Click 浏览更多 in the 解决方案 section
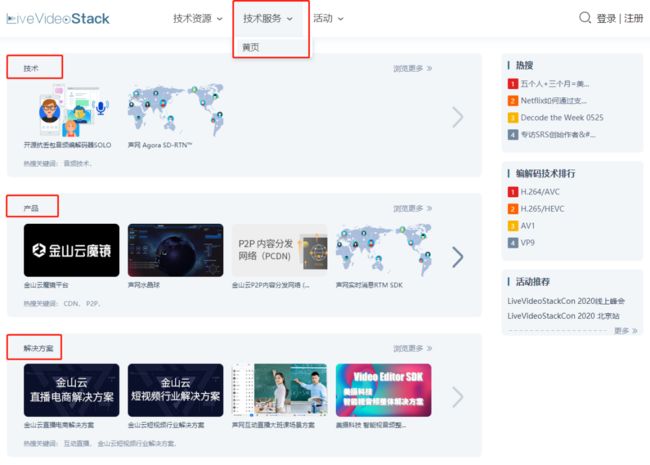Viewport: 650px width, 465px height. pyautogui.click(x=412, y=348)
